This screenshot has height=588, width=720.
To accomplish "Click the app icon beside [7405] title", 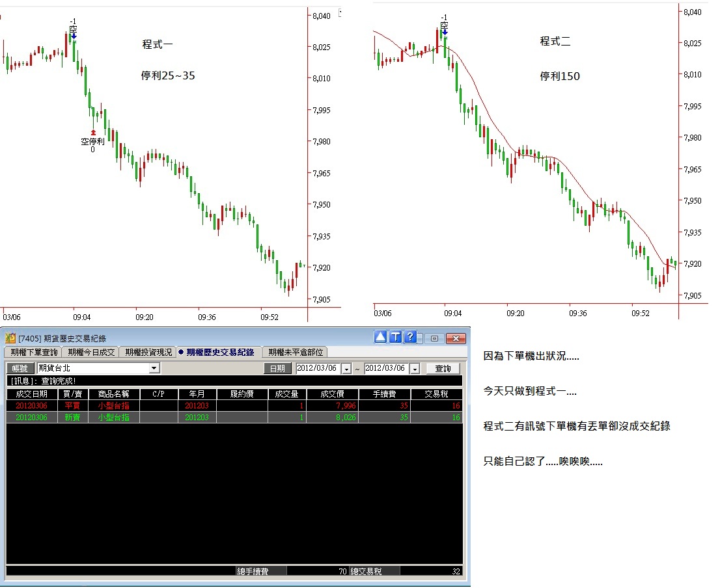I will (10, 338).
